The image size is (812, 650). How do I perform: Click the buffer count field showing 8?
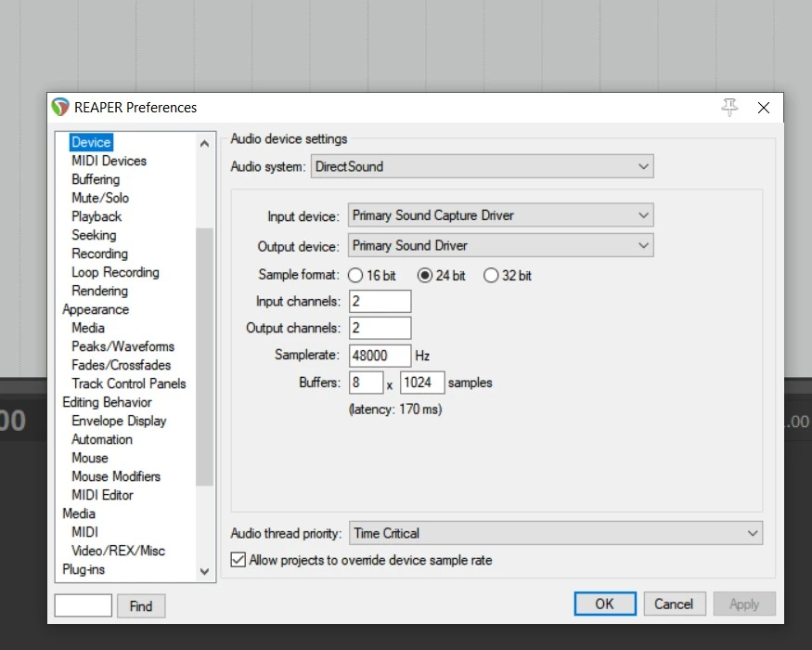(367, 383)
